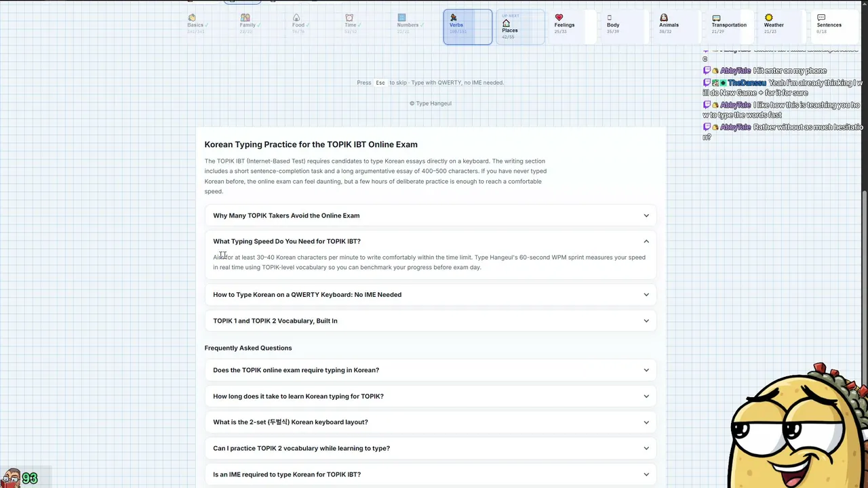Click the 'Korean Typing Practice for the TOPIK IBT' heading

(311, 144)
